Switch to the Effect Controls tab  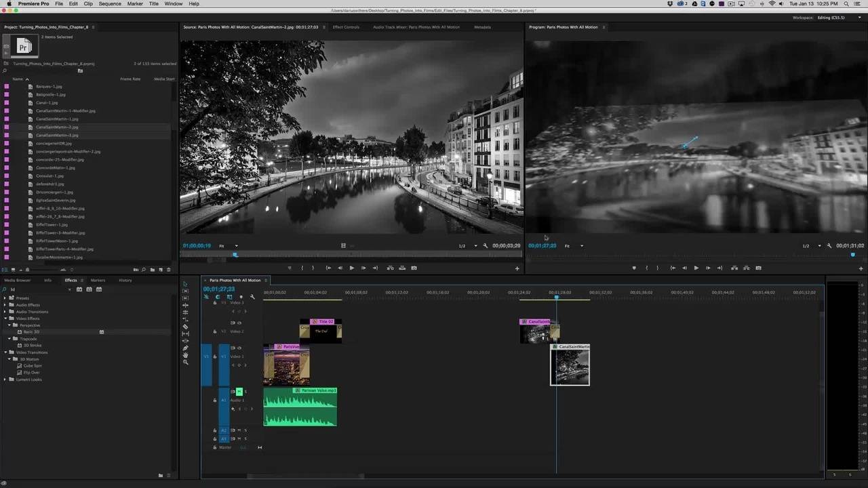click(346, 27)
